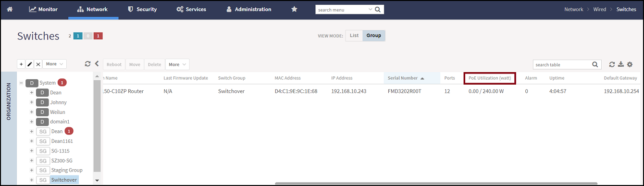Click the search menu magnifier icon

tap(378, 9)
